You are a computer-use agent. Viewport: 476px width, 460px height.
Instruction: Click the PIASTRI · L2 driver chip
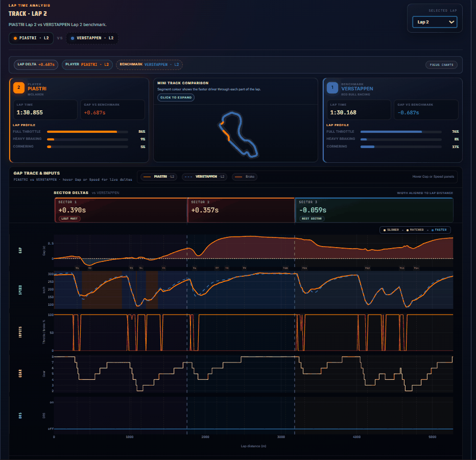31,38
